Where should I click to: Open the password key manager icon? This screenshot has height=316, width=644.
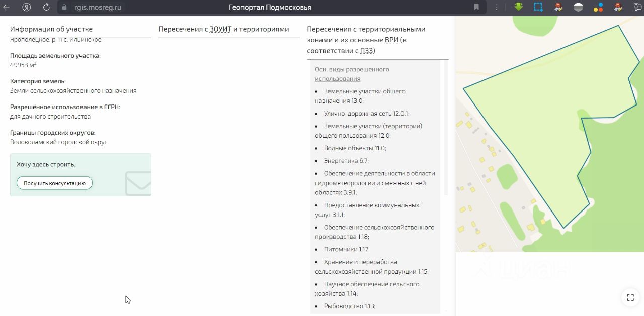(636, 7)
